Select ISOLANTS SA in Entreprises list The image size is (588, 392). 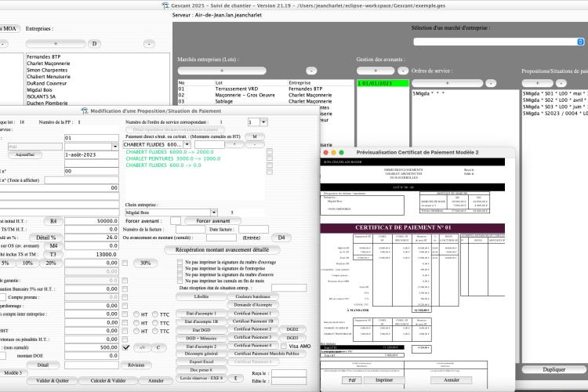42,96
